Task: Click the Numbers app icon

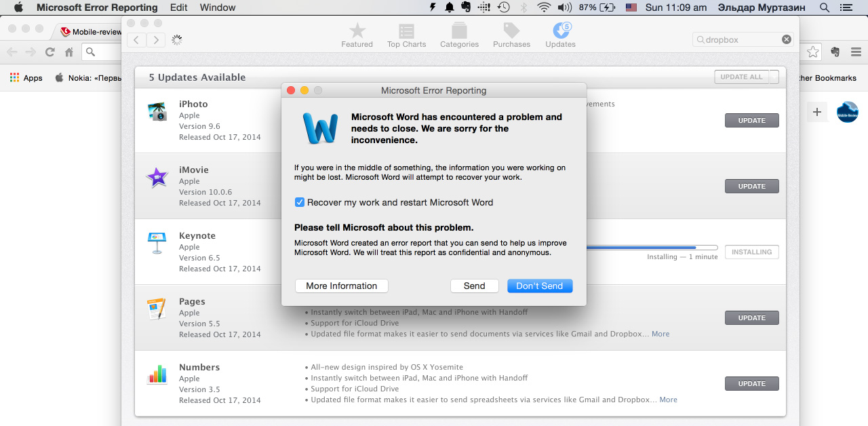Action: click(157, 374)
